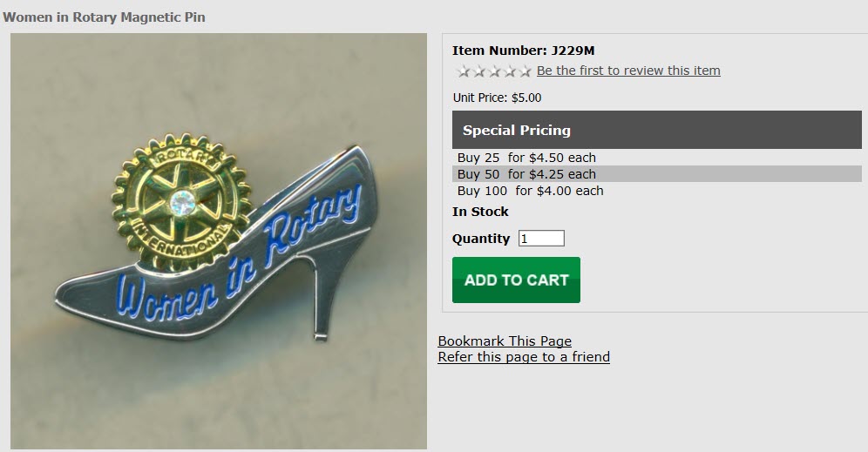
Task: Click the high heel pin product image
Action: (219, 241)
